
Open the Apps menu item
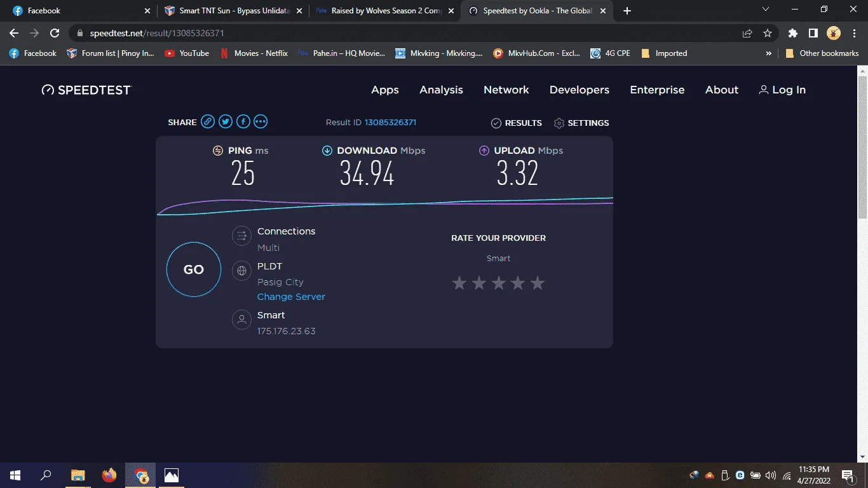tap(385, 90)
